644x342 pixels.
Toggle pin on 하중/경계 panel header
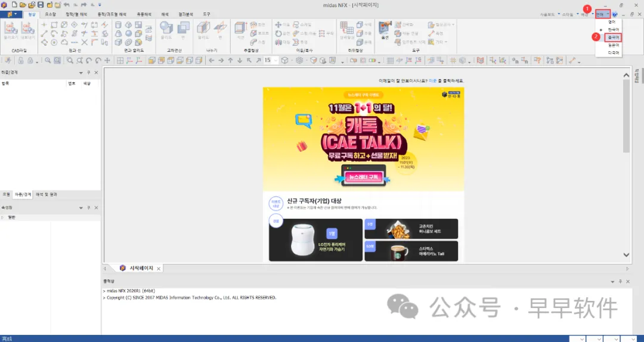(88, 72)
